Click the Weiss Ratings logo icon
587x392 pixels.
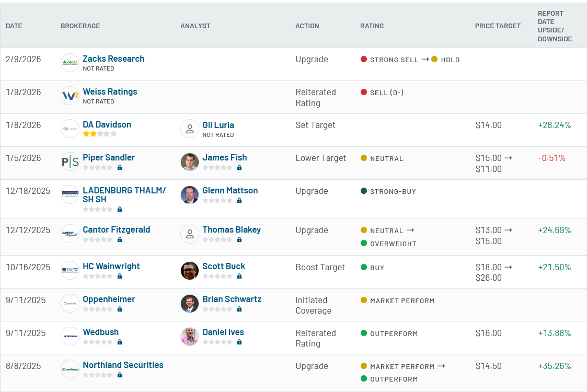(x=70, y=96)
